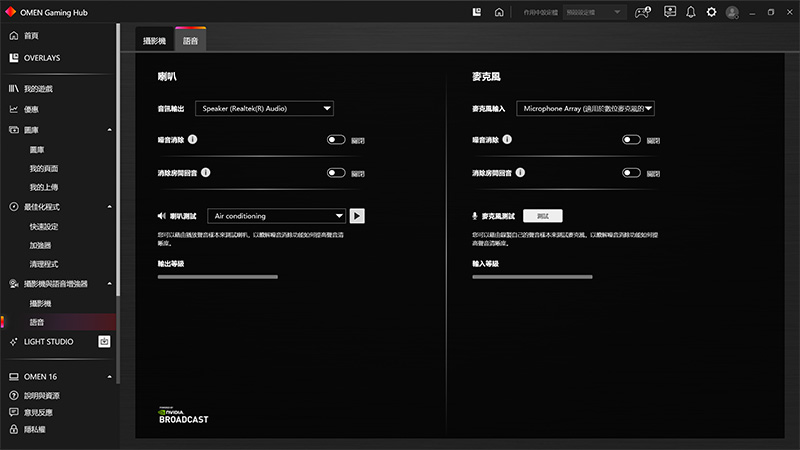The height and width of the screenshot is (450, 800).
Task: Open 隱私權 privacy in sidebar
Action: pos(35,430)
